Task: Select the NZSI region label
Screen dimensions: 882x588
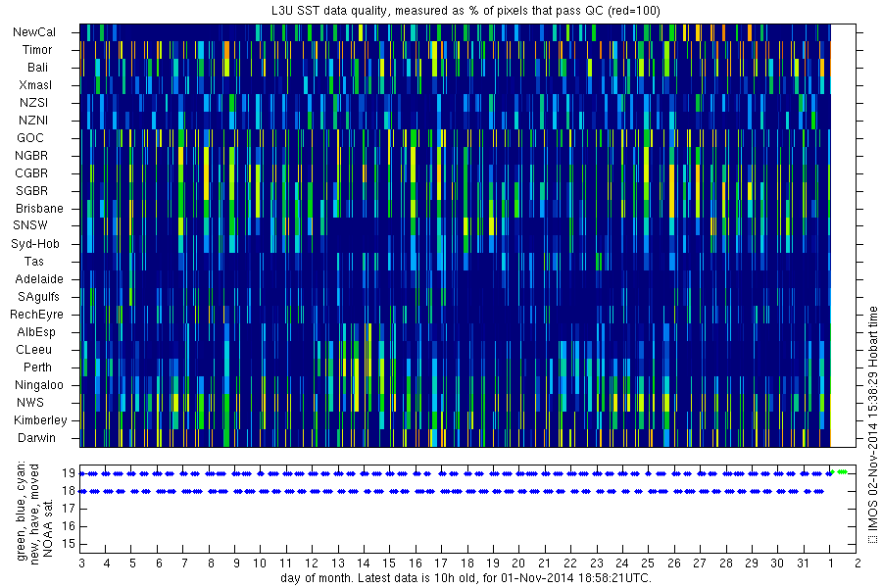Action: [33, 103]
